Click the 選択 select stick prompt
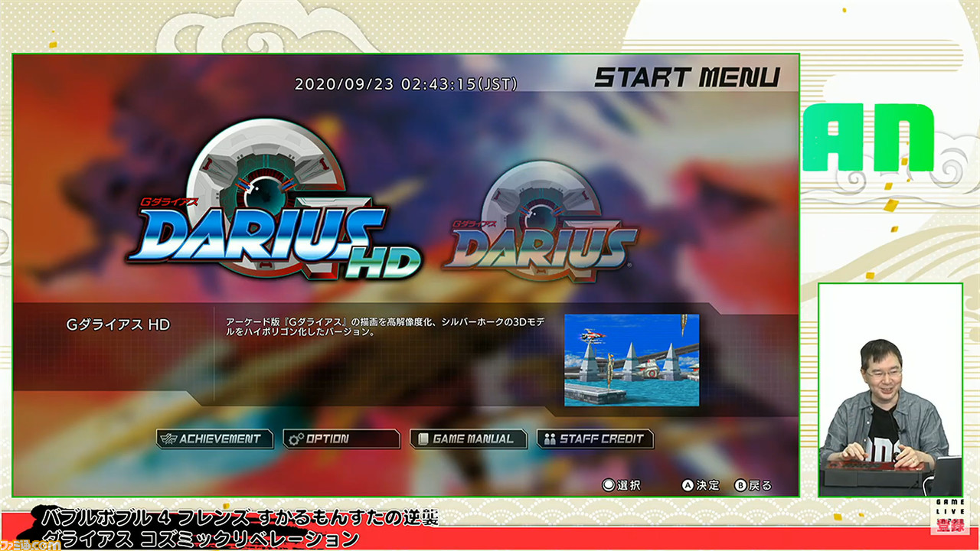 coord(622,485)
